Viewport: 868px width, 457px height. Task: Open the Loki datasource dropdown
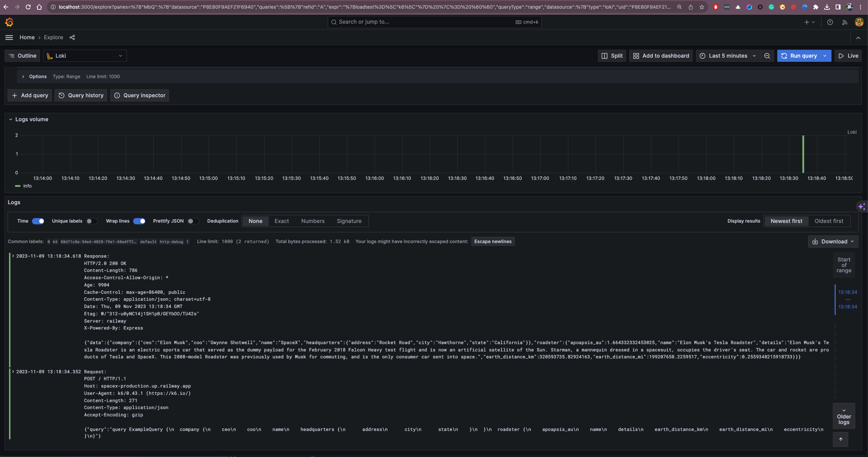pyautogui.click(x=85, y=56)
